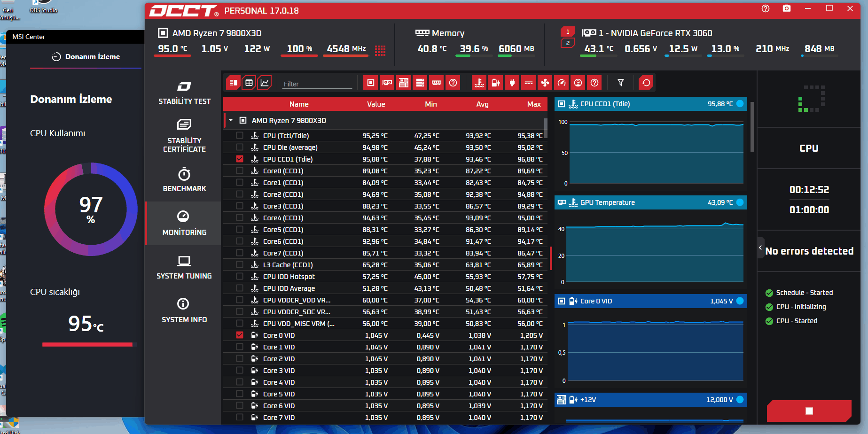Stop the running test with red button
868x434 pixels.
click(x=809, y=411)
